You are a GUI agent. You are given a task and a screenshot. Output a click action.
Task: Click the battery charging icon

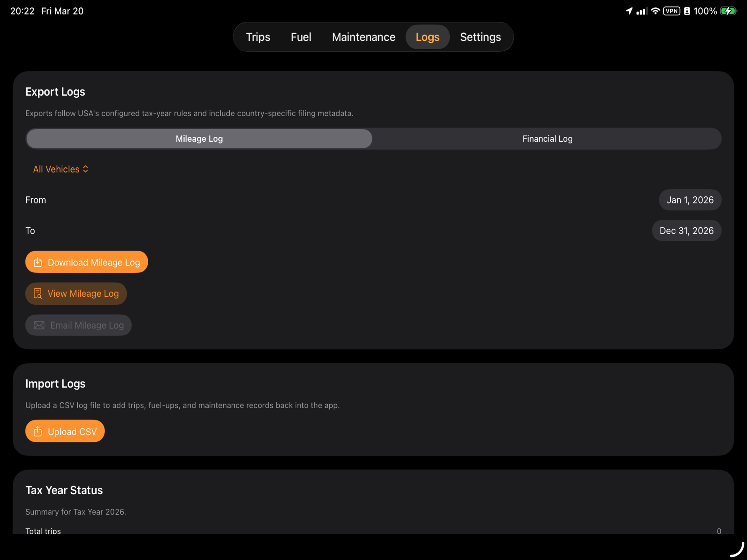(x=728, y=11)
